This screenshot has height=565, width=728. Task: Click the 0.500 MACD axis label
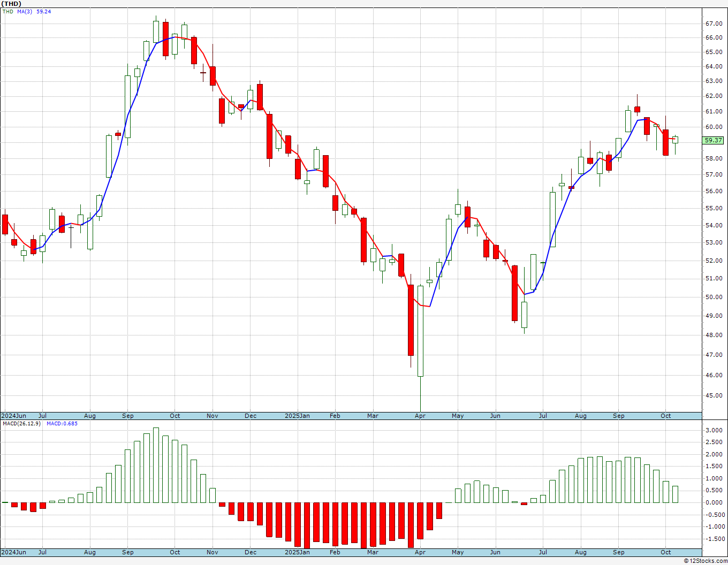coord(715,491)
